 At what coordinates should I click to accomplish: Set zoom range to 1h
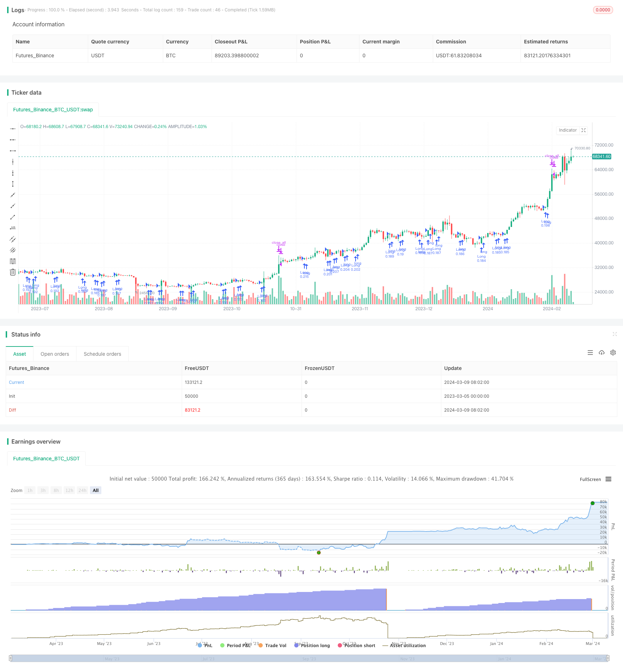point(30,490)
